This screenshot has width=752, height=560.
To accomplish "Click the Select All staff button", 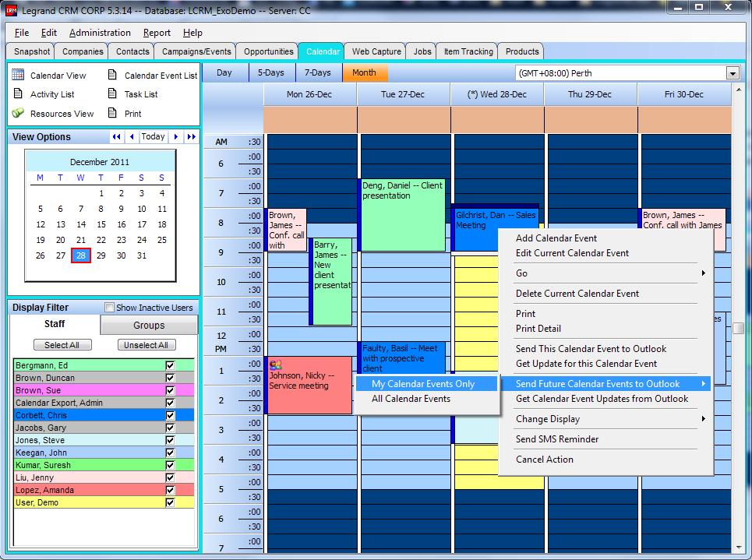I will click(62, 345).
